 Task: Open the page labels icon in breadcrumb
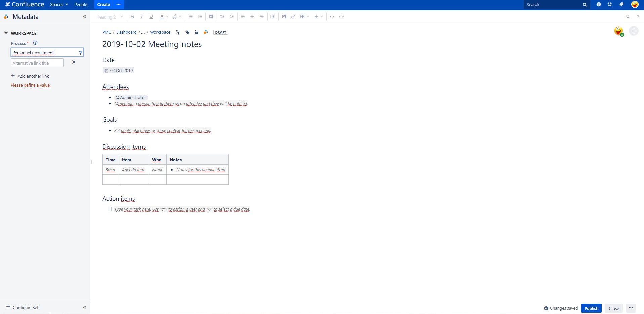[187, 32]
